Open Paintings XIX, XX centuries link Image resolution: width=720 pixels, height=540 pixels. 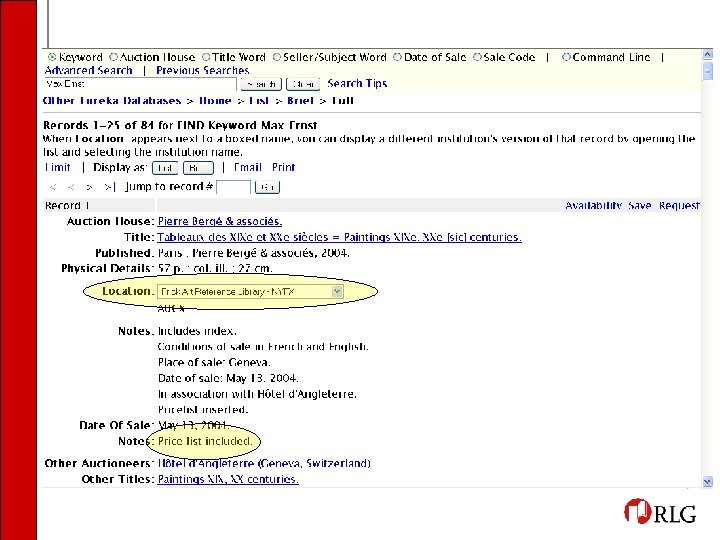click(x=228, y=479)
